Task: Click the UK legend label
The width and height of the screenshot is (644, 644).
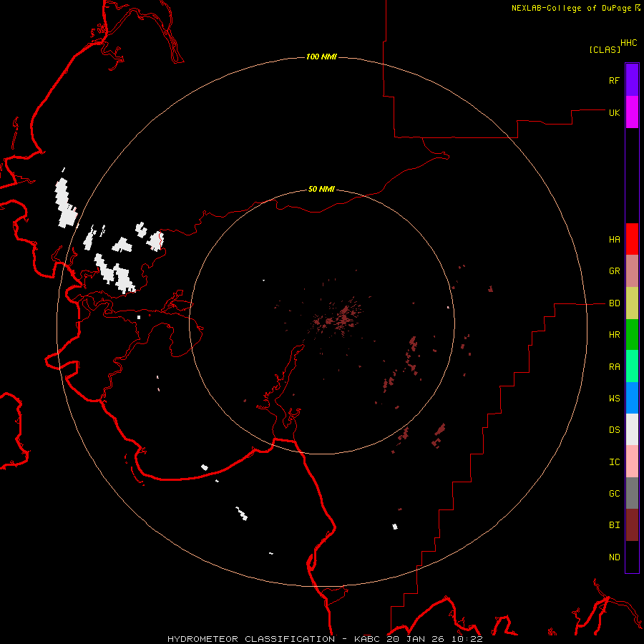Action: [x=614, y=112]
